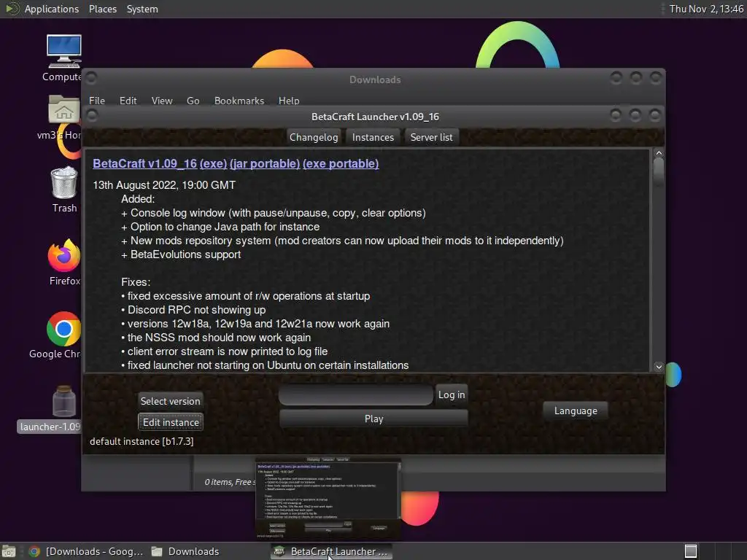Image resolution: width=747 pixels, height=560 pixels.
Task: Open Edit menu in Downloads window
Action: click(x=128, y=101)
